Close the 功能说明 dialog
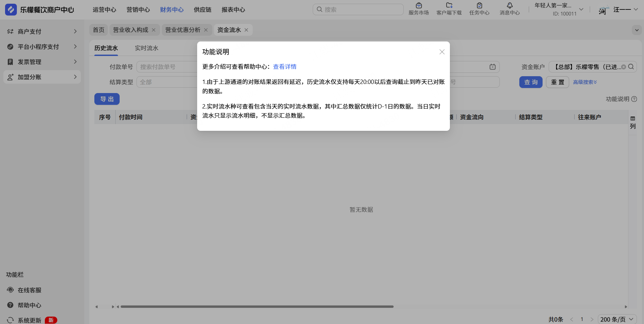644x324 pixels. (442, 52)
